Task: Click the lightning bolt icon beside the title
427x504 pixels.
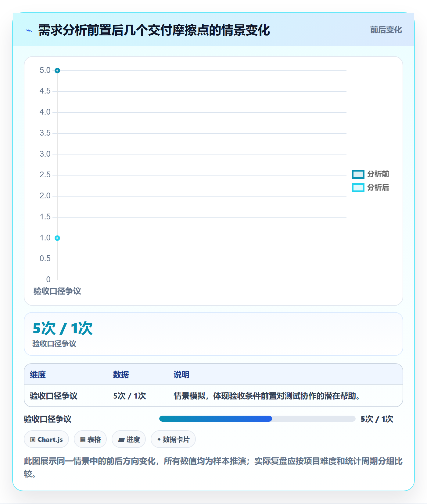Action: [29, 30]
